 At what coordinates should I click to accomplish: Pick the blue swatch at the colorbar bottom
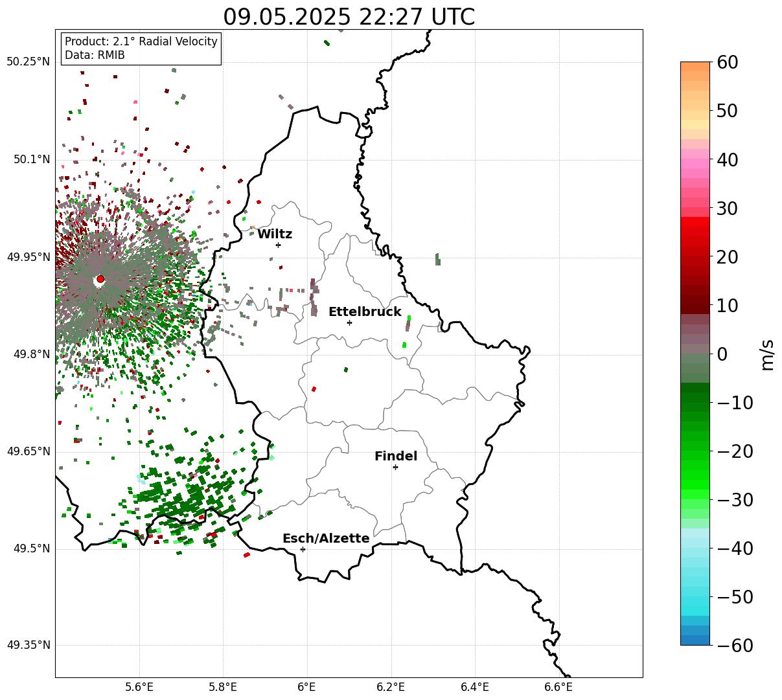pyautogui.click(x=695, y=640)
